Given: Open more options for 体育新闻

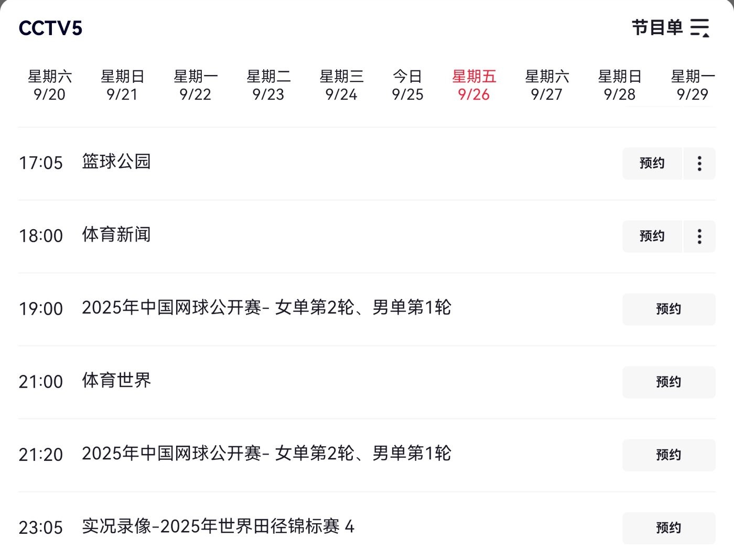Looking at the screenshot, I should click(699, 236).
